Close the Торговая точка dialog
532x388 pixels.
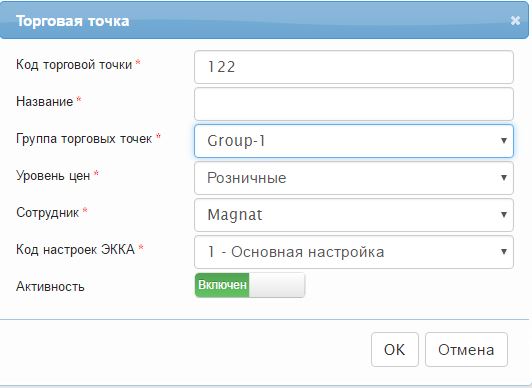coord(515,21)
